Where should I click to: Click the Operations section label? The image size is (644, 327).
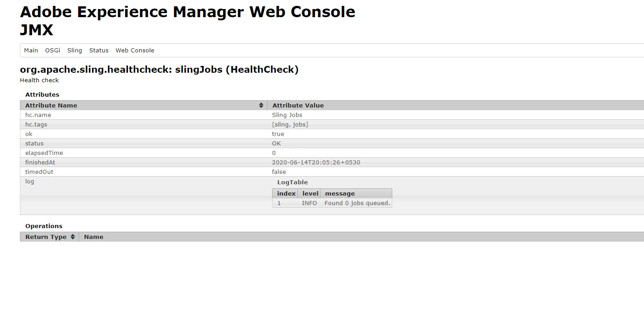[x=44, y=226]
